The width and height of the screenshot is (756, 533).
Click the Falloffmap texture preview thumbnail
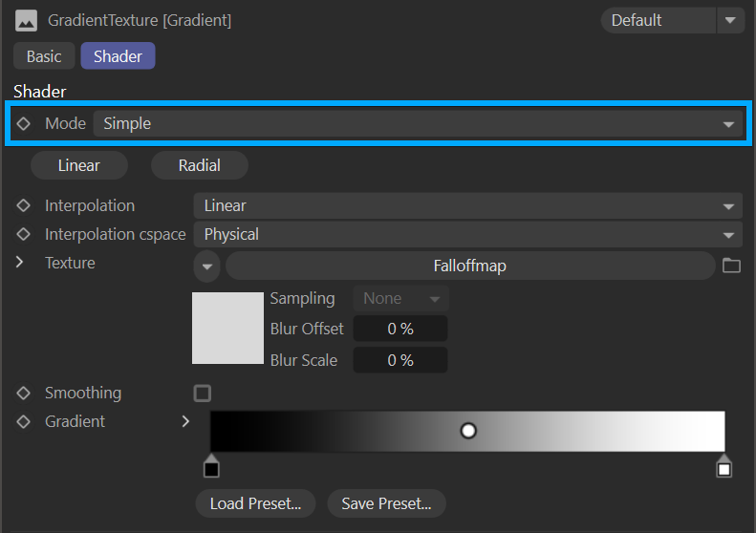tap(227, 328)
